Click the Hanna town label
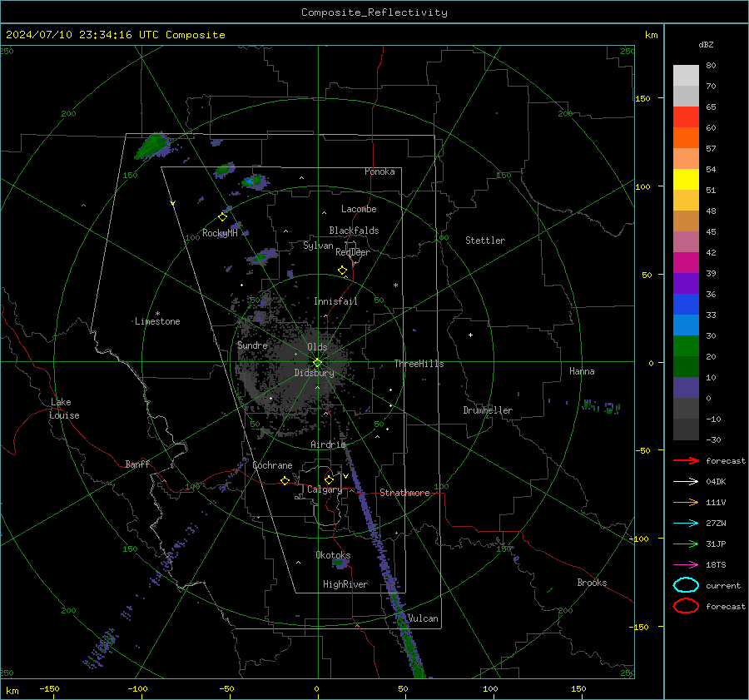 pos(582,371)
